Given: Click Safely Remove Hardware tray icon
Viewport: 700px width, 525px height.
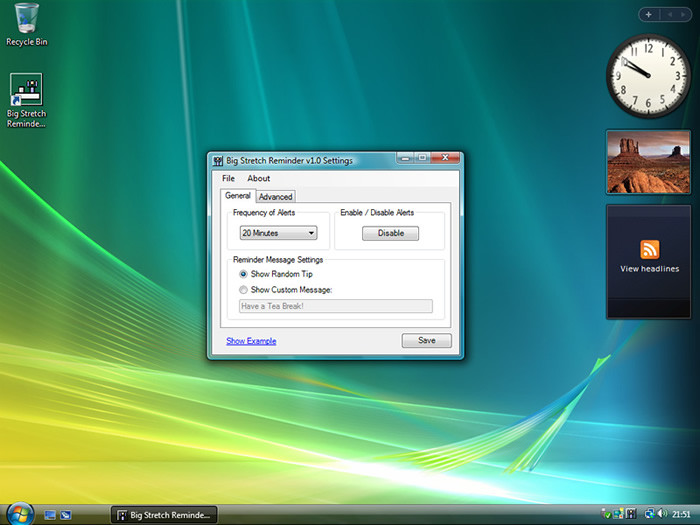Looking at the screenshot, I should [x=606, y=514].
